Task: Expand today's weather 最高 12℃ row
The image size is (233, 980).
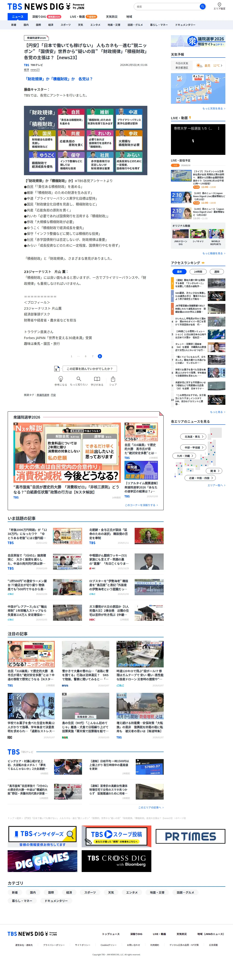Action: click(x=198, y=65)
